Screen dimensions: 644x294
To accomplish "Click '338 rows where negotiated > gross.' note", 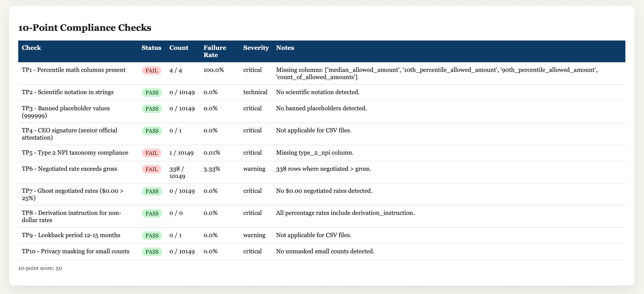I will (x=323, y=169).
